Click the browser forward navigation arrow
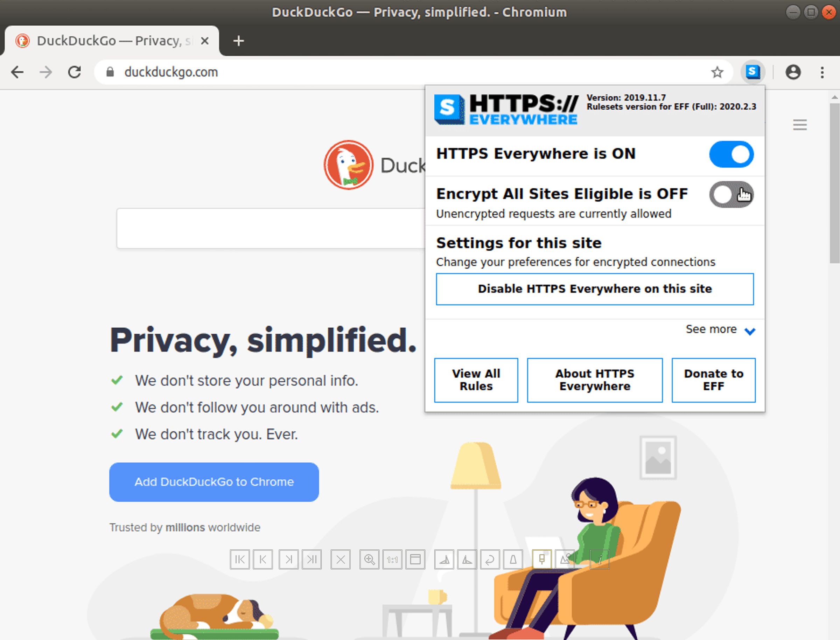The height and width of the screenshot is (640, 840). click(x=46, y=72)
